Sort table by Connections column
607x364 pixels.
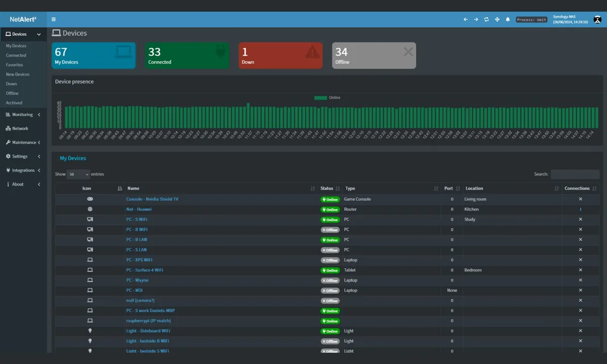[580, 189]
